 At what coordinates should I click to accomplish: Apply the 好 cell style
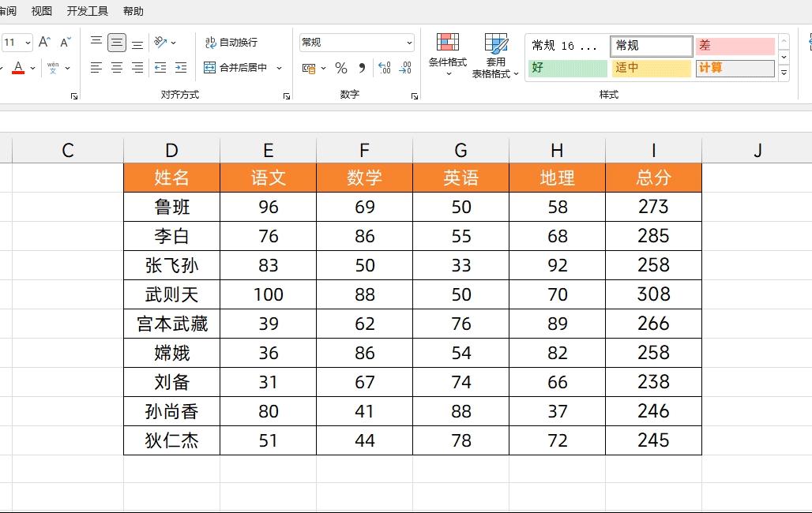pyautogui.click(x=566, y=69)
